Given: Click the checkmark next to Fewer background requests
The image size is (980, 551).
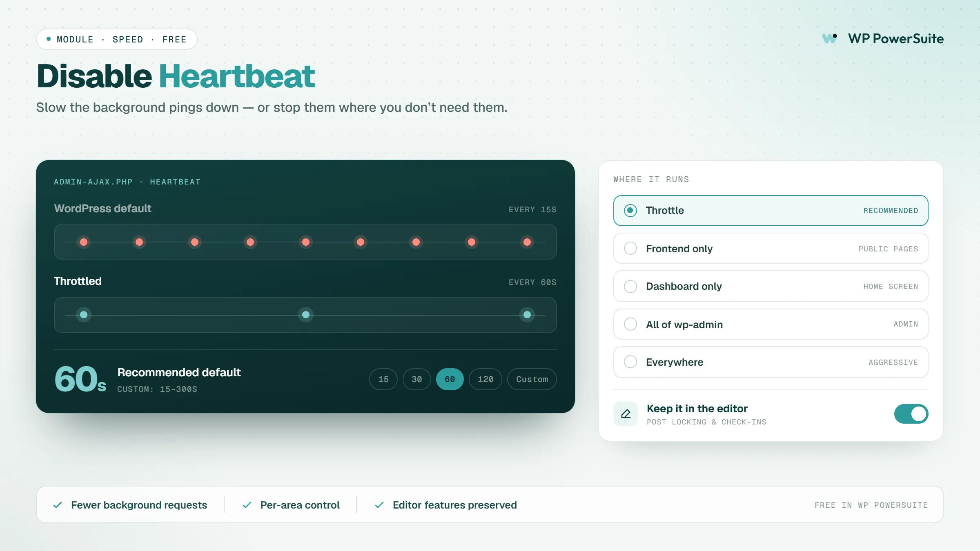Looking at the screenshot, I should (x=58, y=505).
